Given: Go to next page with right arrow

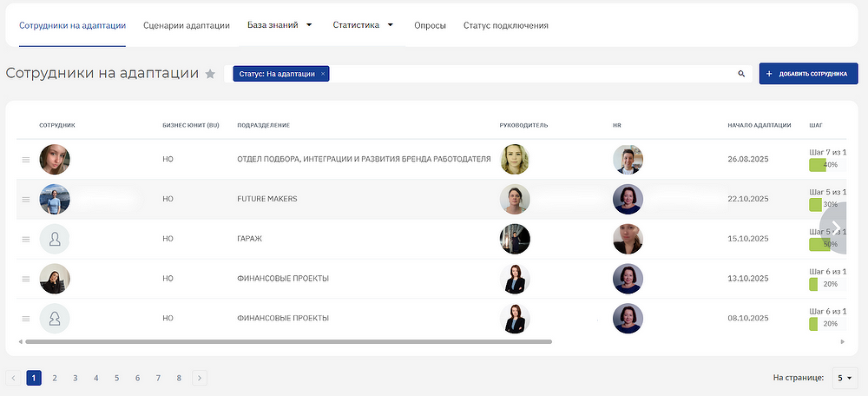Looking at the screenshot, I should click(200, 378).
